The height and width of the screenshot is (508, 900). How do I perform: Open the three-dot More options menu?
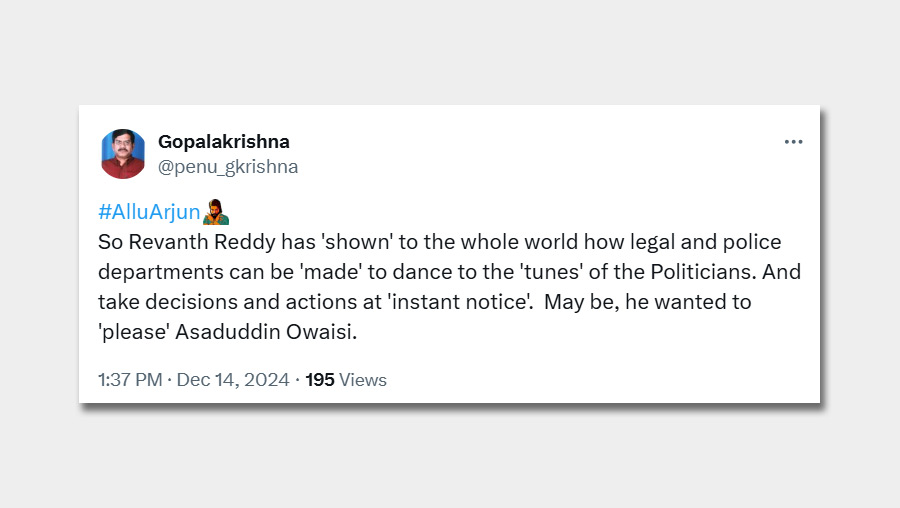[x=793, y=142]
